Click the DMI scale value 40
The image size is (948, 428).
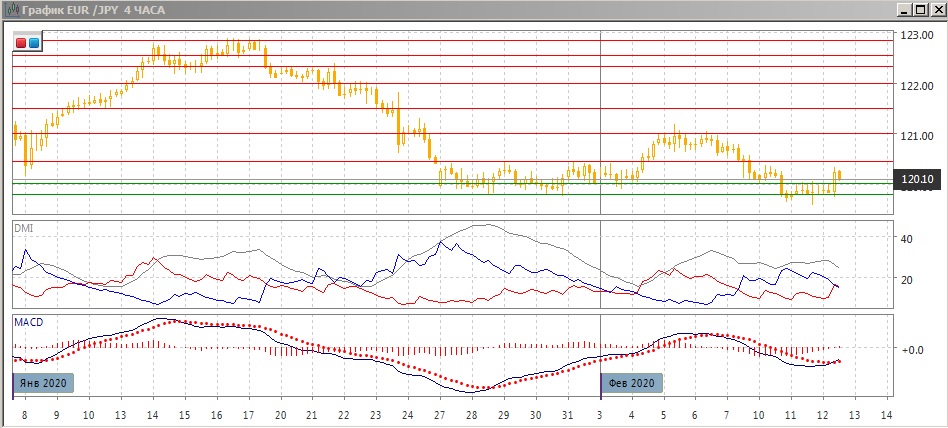click(x=908, y=239)
